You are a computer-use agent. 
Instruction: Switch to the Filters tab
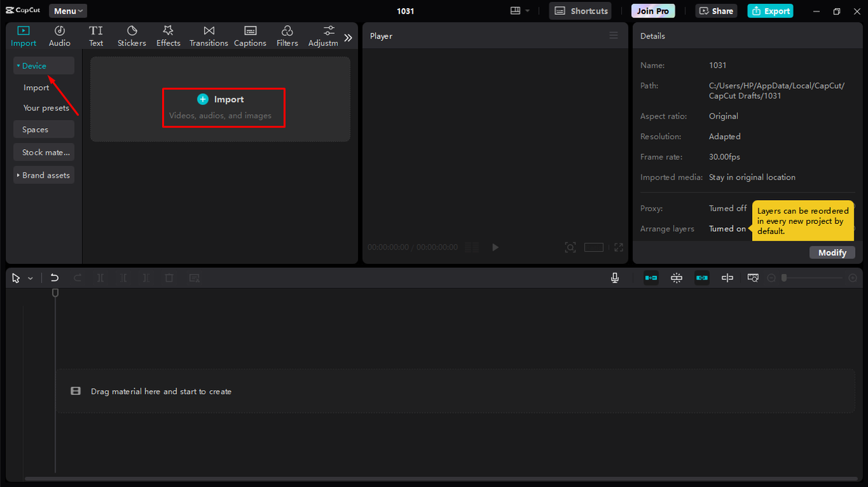(288, 37)
